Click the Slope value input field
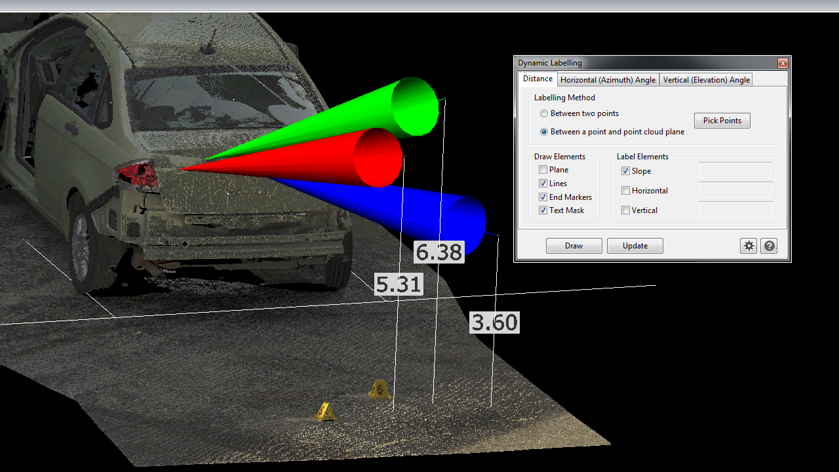The image size is (839, 472). [x=735, y=171]
